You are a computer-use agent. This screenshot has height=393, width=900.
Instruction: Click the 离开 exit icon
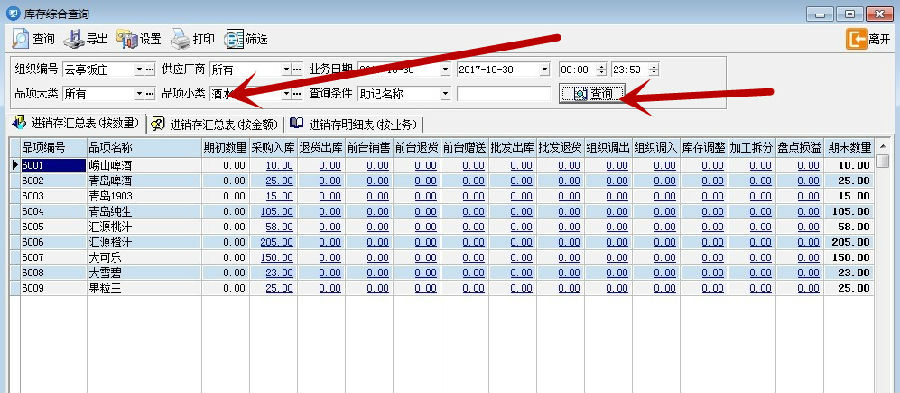click(x=856, y=39)
